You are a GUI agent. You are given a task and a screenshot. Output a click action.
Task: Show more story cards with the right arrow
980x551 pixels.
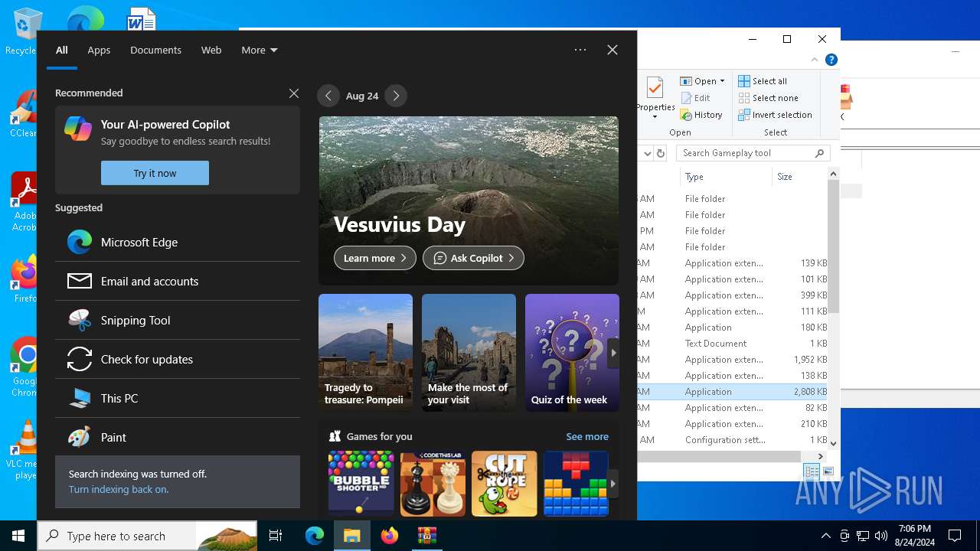613,353
